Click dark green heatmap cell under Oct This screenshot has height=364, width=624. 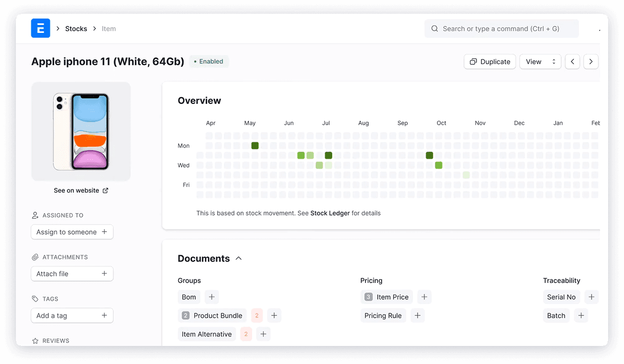click(429, 155)
